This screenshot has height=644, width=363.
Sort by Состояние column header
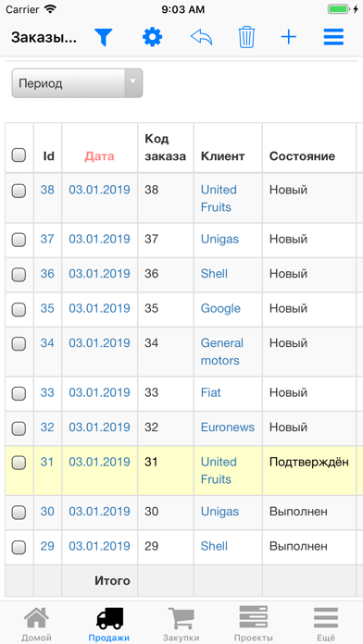tap(302, 156)
